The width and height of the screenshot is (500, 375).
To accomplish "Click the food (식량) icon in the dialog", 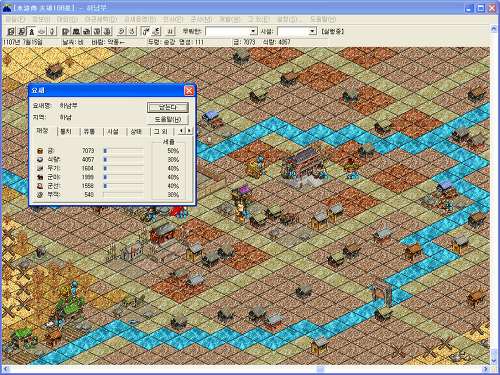I will (40, 160).
